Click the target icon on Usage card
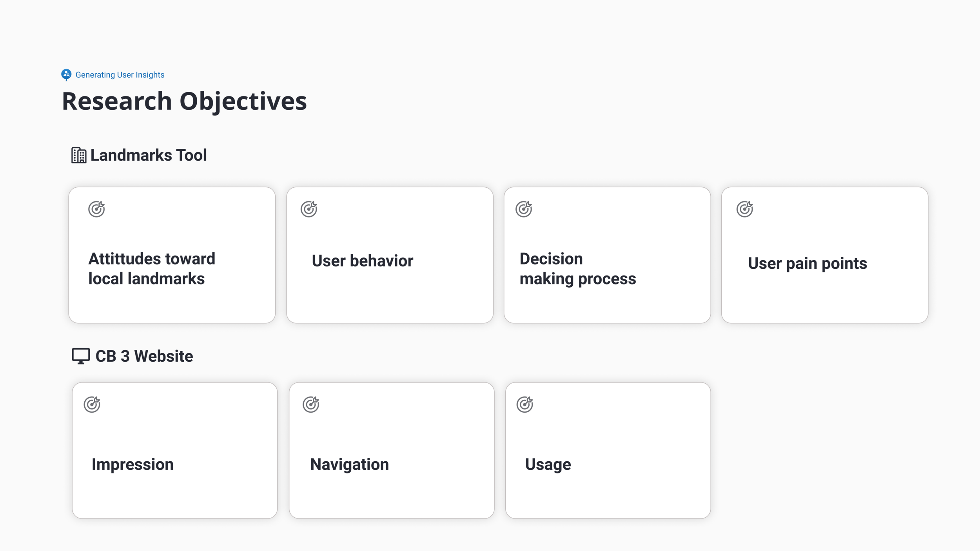Screen dimensions: 980x551 tap(525, 404)
